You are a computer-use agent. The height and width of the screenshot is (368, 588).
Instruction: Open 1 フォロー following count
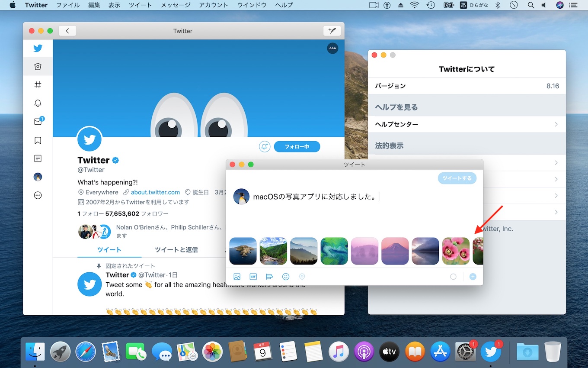(x=90, y=213)
